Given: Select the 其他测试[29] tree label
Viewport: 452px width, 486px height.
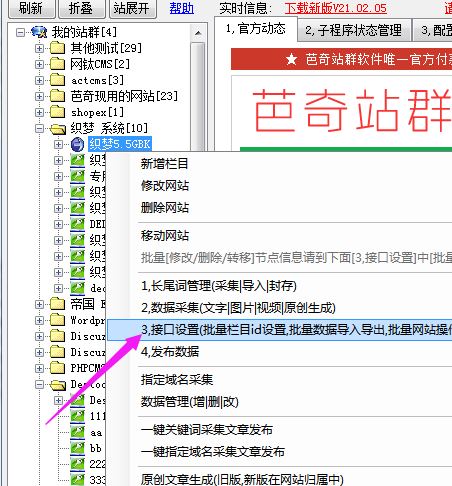Looking at the screenshot, I should [106, 48].
